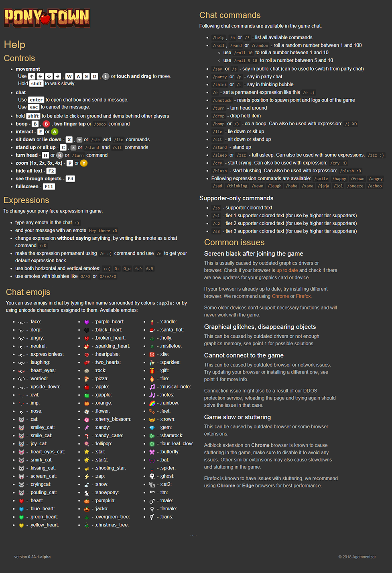Click the /unstuck command code snippet
Viewport: 392px width, 573px height.
click(x=222, y=100)
